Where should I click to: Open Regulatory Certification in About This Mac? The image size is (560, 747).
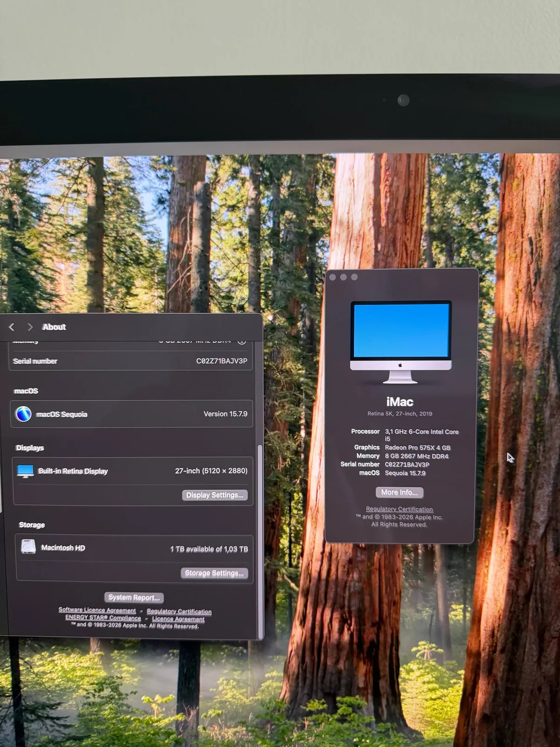pyautogui.click(x=399, y=509)
